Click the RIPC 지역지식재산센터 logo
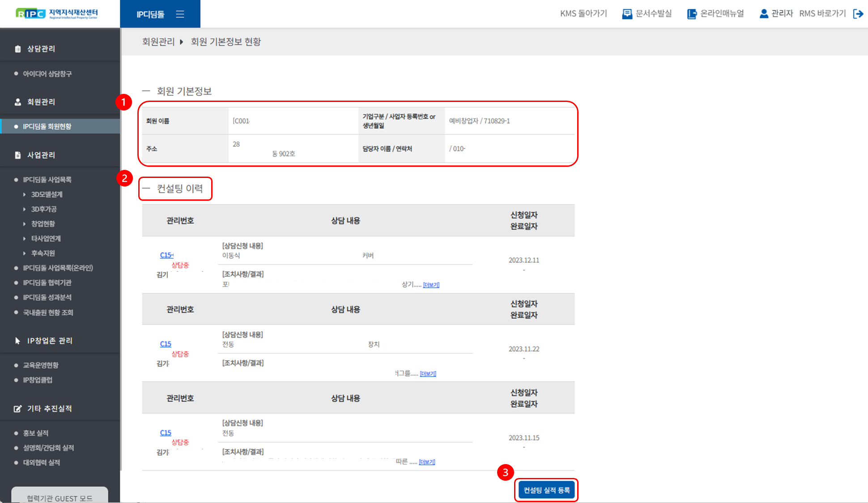The height and width of the screenshot is (503, 868). 57,14
